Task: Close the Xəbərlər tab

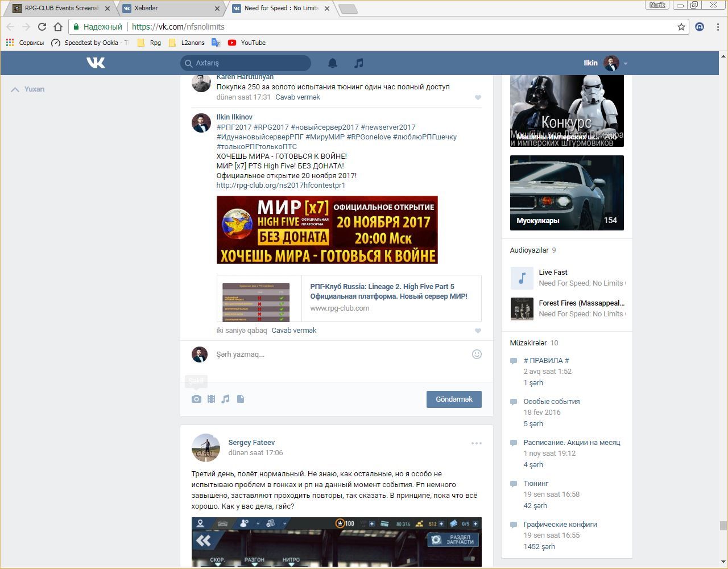Action: [217, 9]
